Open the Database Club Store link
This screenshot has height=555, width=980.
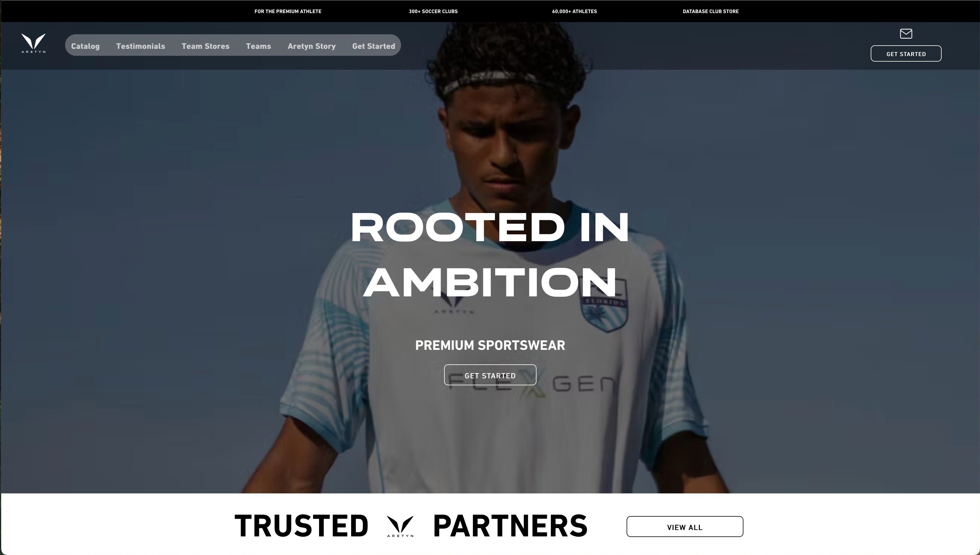(711, 11)
